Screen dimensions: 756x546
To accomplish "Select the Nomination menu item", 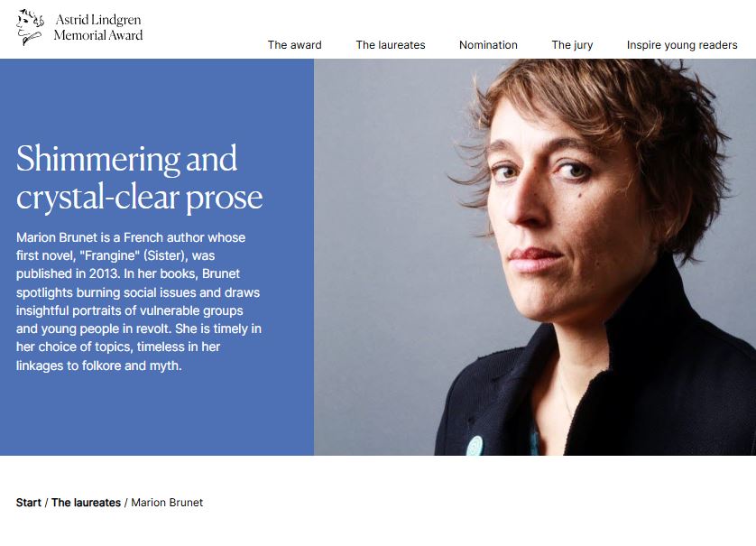I will click(488, 45).
